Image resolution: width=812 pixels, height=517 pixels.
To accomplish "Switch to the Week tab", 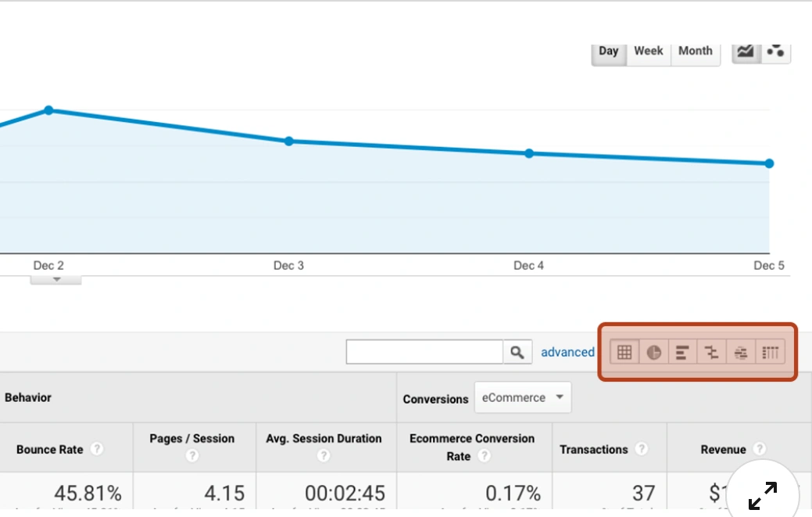I will point(649,50).
